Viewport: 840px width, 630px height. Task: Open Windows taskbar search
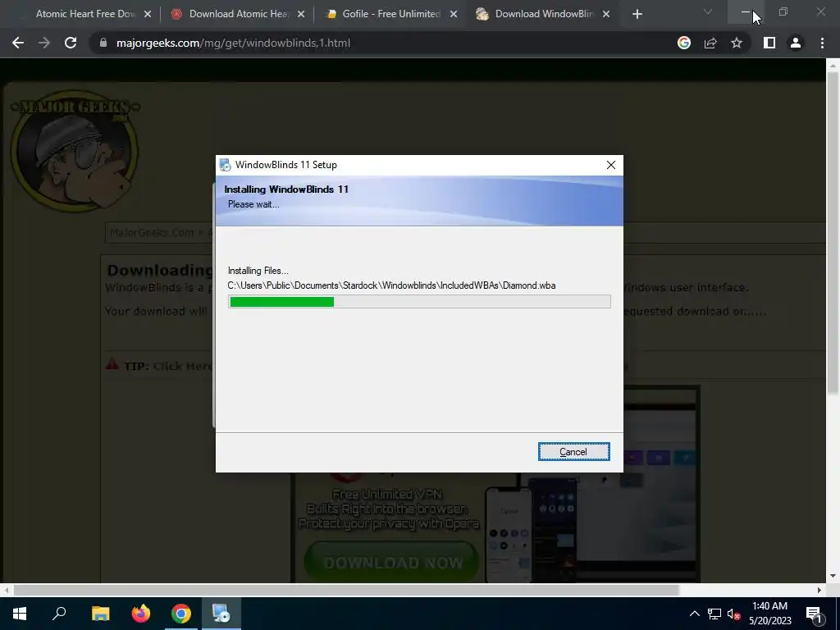tap(59, 614)
